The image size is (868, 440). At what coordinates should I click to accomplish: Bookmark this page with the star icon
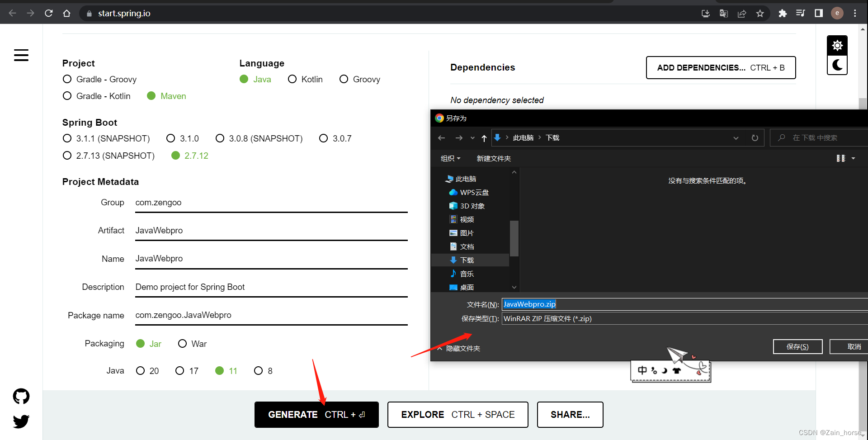pyautogui.click(x=760, y=14)
